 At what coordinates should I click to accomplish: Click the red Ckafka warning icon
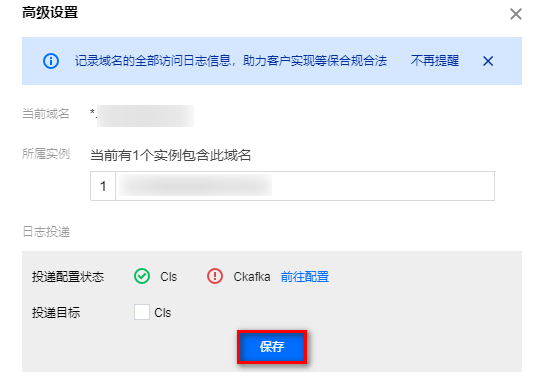[215, 276]
